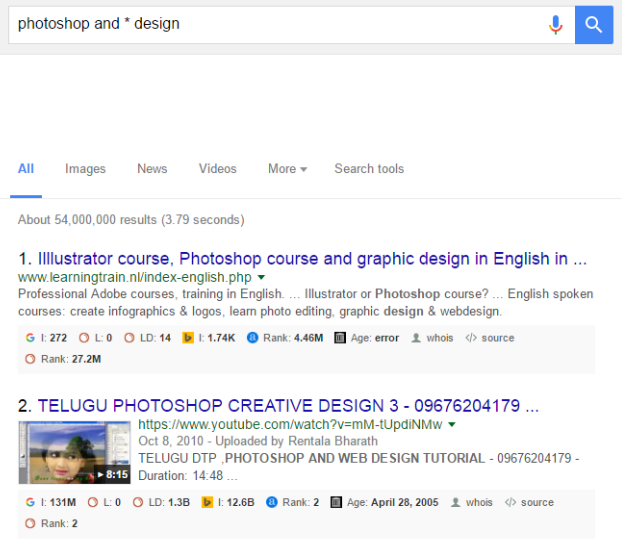Open Alexa Rank: 4.46M metric
The width and height of the screenshot is (622, 553).
pos(285,338)
